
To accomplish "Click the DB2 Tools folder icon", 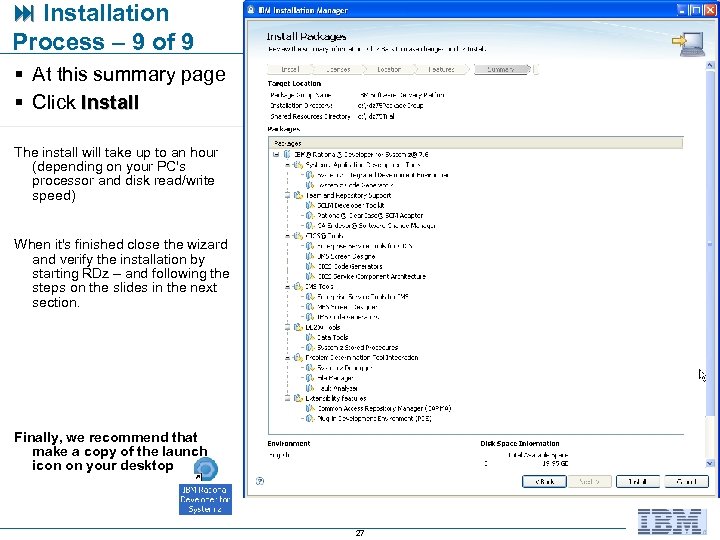I will 298,327.
